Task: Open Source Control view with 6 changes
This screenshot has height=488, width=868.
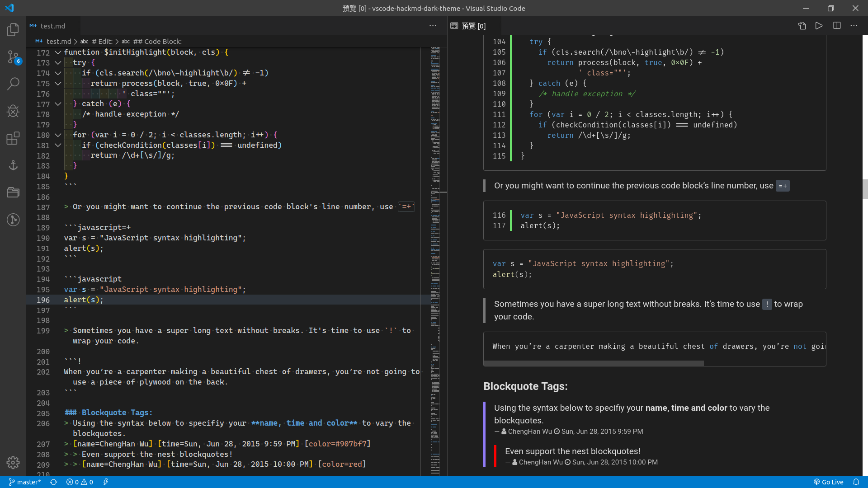Action: [x=13, y=57]
